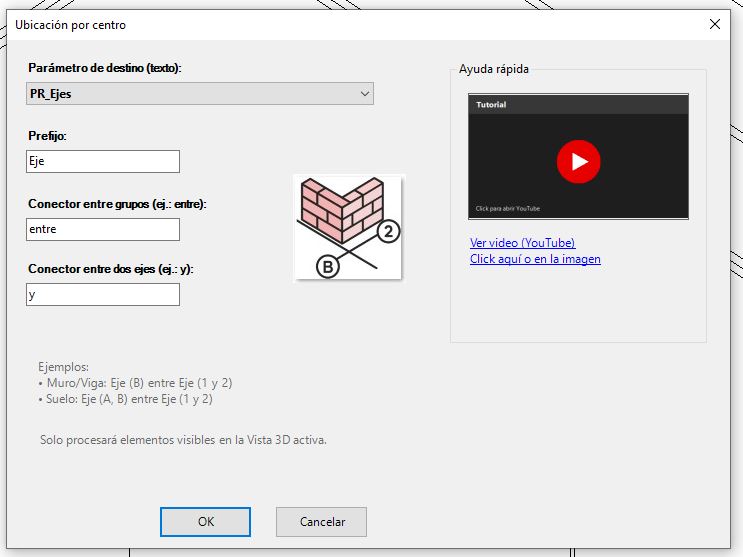Click the 'Ejemplos:' text
The image size is (743, 557).
coord(63,367)
